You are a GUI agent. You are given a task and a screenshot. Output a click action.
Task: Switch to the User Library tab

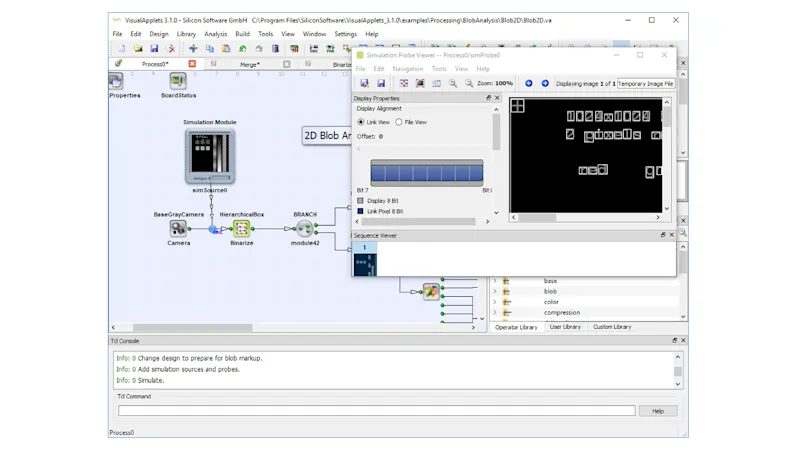point(565,327)
